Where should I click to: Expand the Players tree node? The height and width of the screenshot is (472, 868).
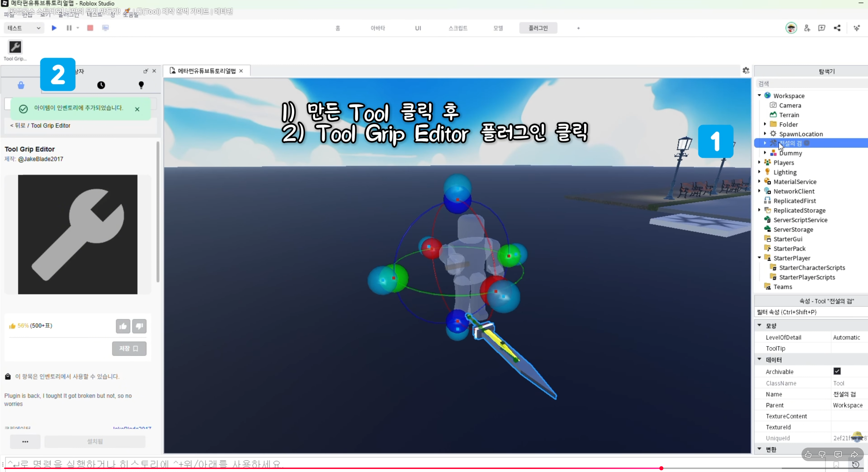tap(759, 162)
